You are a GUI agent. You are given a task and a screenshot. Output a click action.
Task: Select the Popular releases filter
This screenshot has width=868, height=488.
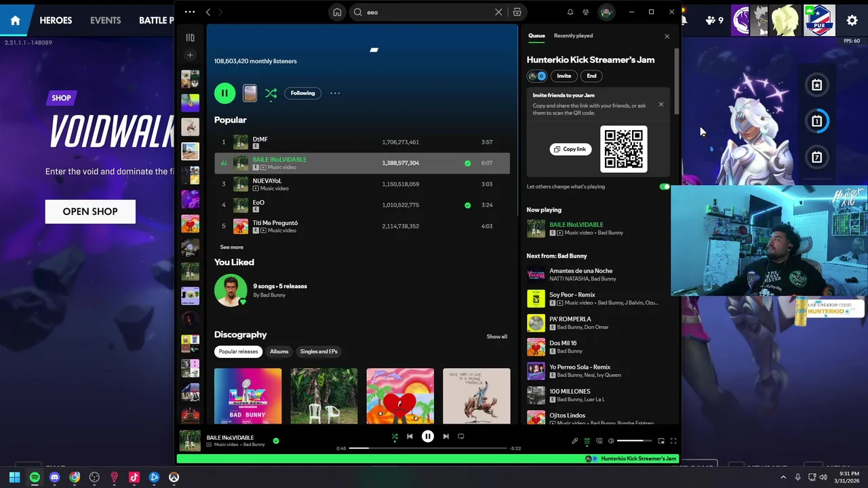(238, 352)
